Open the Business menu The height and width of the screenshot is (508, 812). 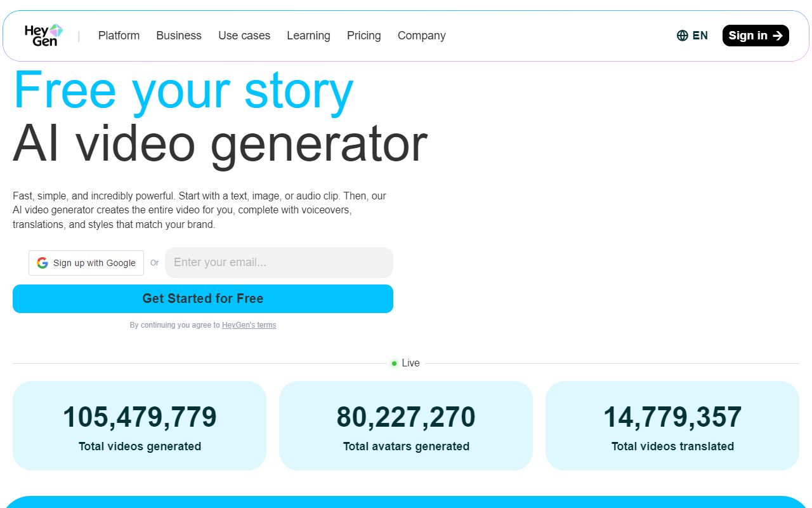point(179,36)
